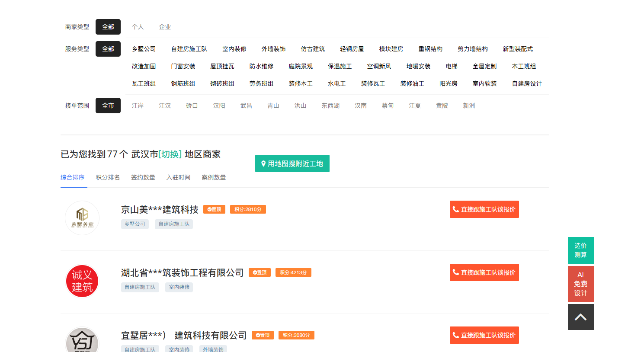
Task: Call 京山美***建筑科技 via 直接跟施工队谈报价
Action: (484, 209)
